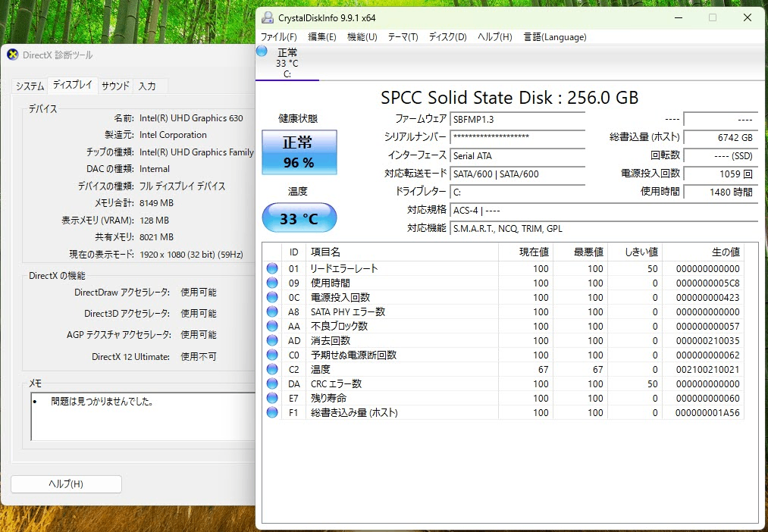Screen dimensions: 768x532
Task: Click the DirectX 12 Ultimate 使用不可 value
Action: click(199, 357)
